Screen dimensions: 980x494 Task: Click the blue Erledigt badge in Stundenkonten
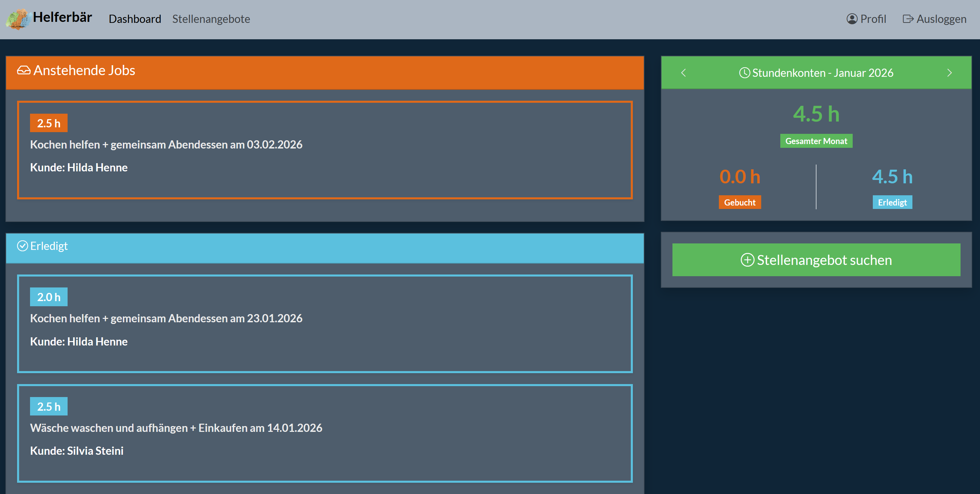[x=892, y=202]
